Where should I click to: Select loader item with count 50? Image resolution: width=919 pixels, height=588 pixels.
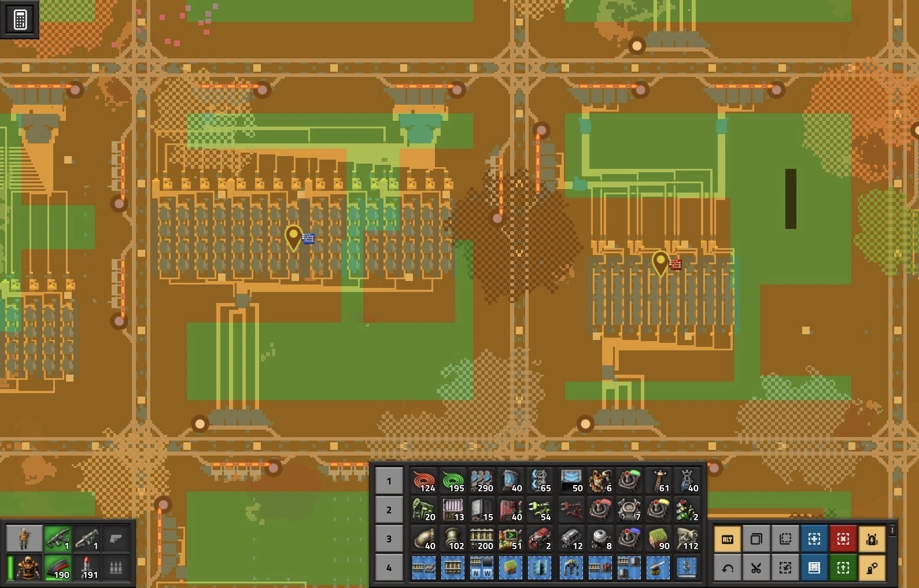pyautogui.click(x=571, y=481)
